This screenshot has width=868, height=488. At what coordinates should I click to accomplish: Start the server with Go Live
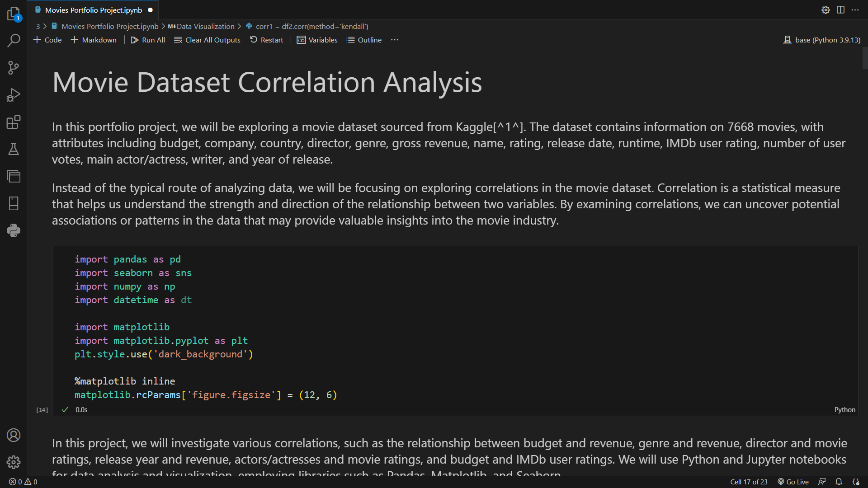(x=793, y=482)
